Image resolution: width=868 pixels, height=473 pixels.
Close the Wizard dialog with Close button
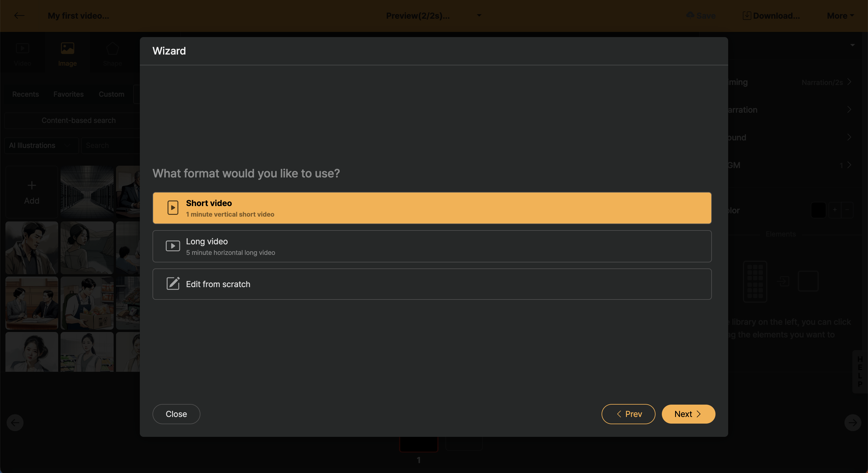pyautogui.click(x=176, y=414)
